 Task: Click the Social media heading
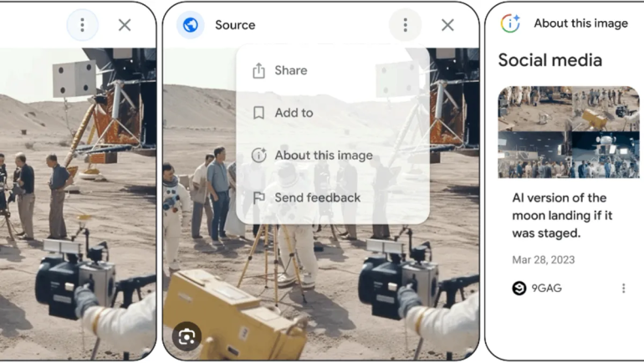pyautogui.click(x=550, y=60)
